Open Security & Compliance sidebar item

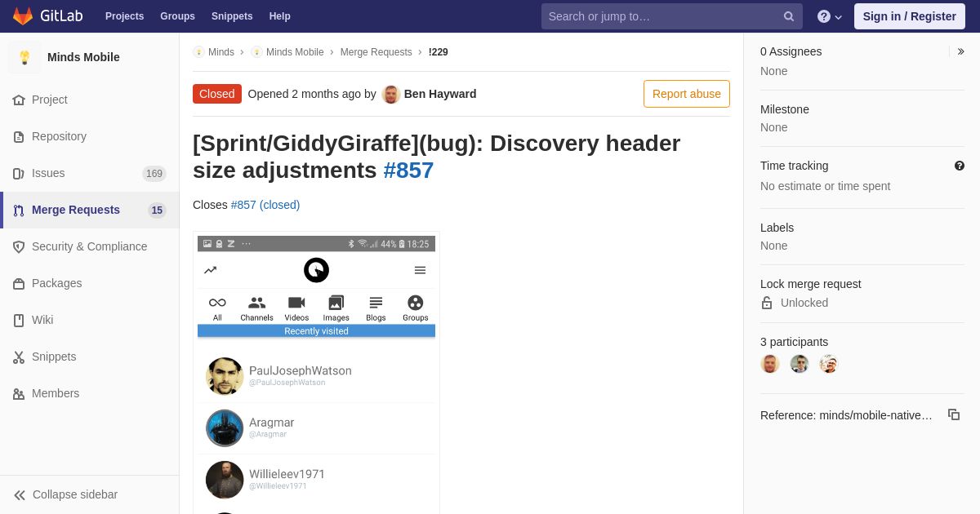(x=90, y=246)
